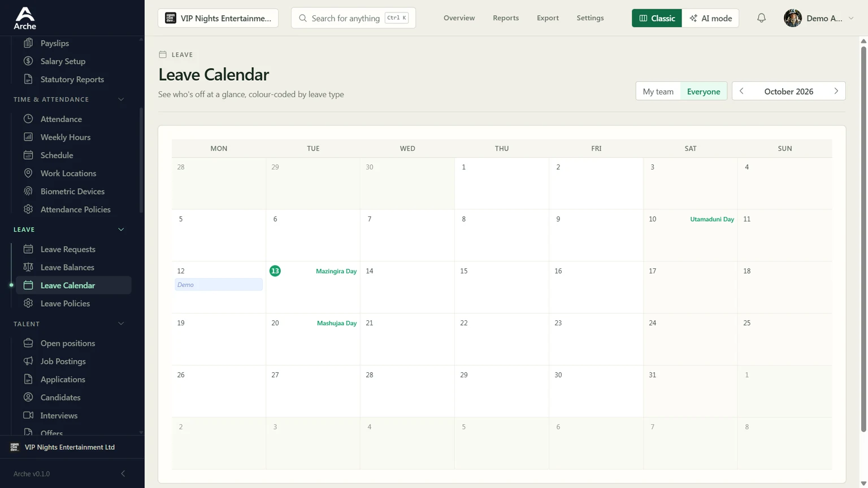
Task: Open the Overview menu
Action: coord(459,18)
